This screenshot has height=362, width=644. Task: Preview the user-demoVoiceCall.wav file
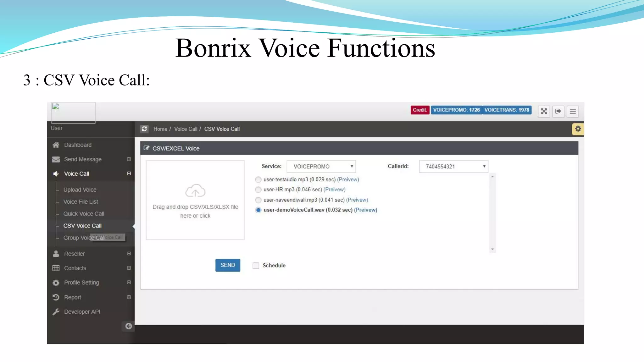pyautogui.click(x=366, y=210)
